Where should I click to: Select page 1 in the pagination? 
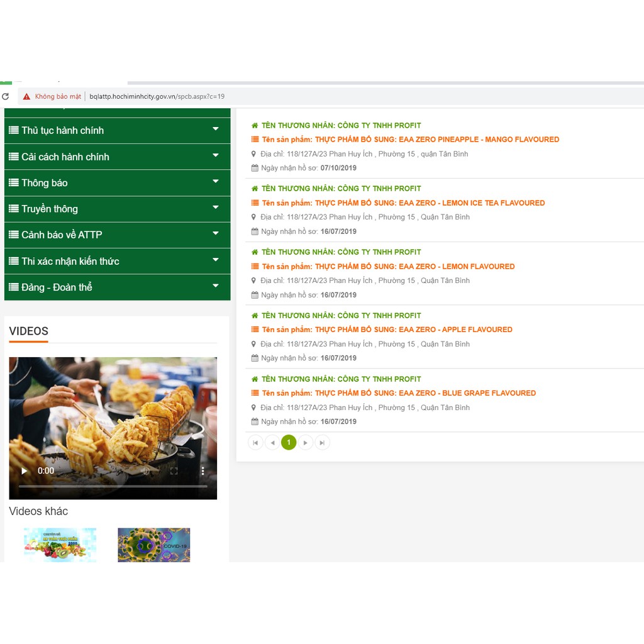point(289,443)
